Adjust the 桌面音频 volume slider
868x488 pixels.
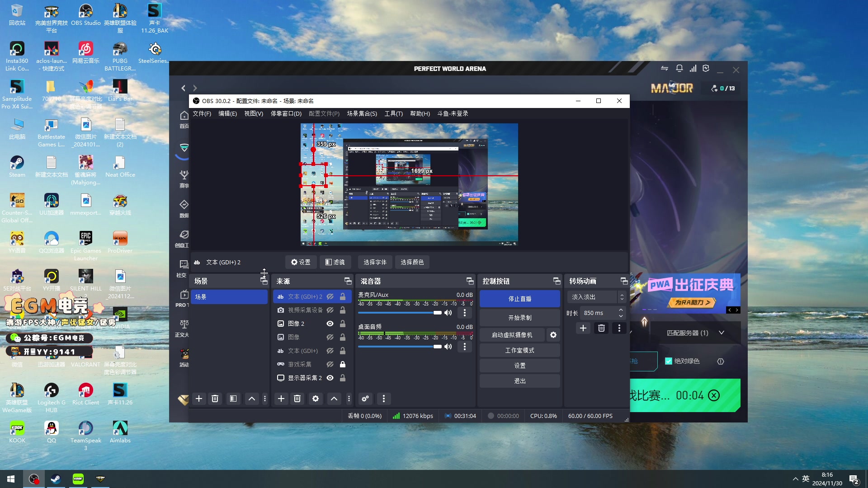tap(437, 347)
